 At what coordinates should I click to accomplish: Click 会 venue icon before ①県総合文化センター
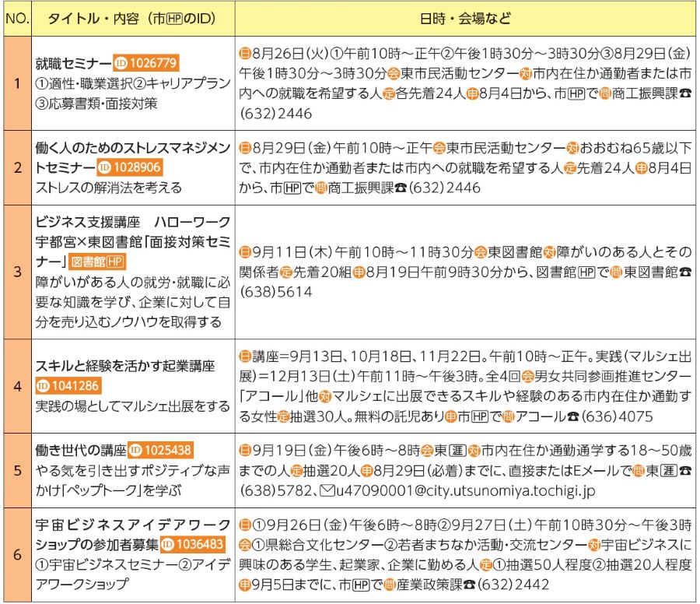tap(245, 545)
